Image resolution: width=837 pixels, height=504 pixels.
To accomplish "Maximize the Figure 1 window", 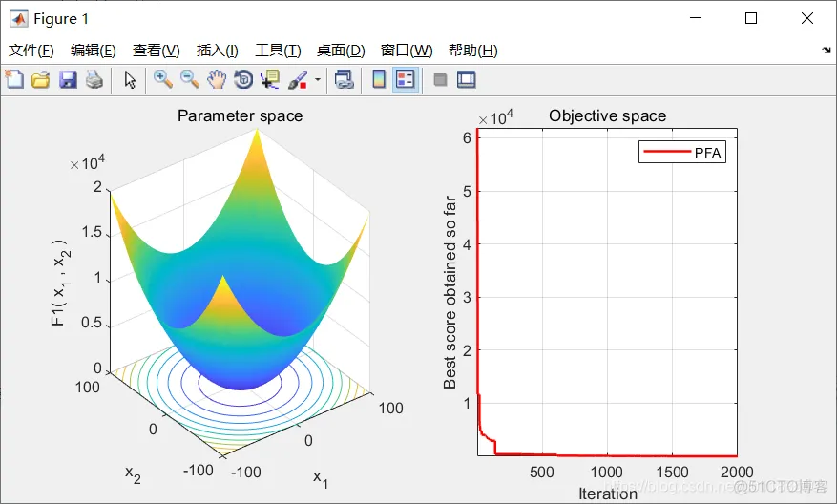I will click(751, 18).
